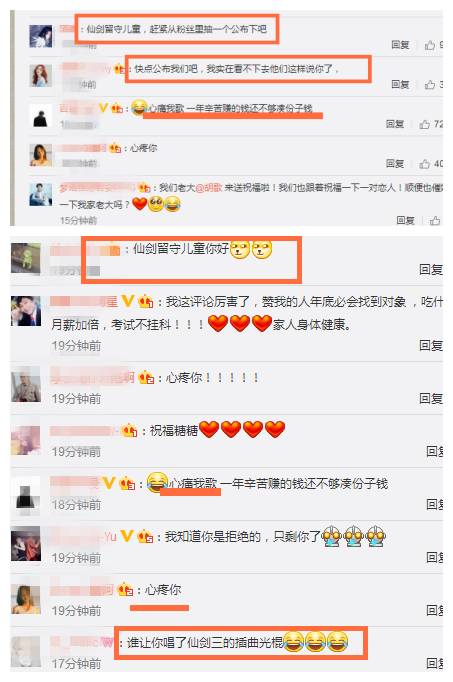Click thumbs-up on 快点公布我们吧 comment
The width and height of the screenshot is (453, 682).
point(430,84)
